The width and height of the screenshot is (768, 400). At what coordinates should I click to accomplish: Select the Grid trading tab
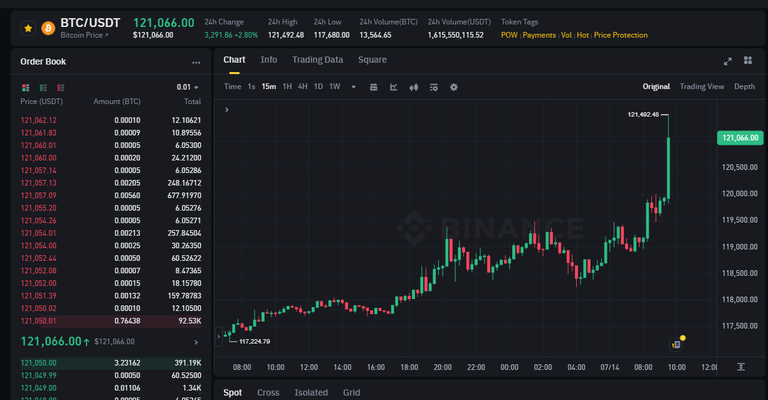(351, 393)
